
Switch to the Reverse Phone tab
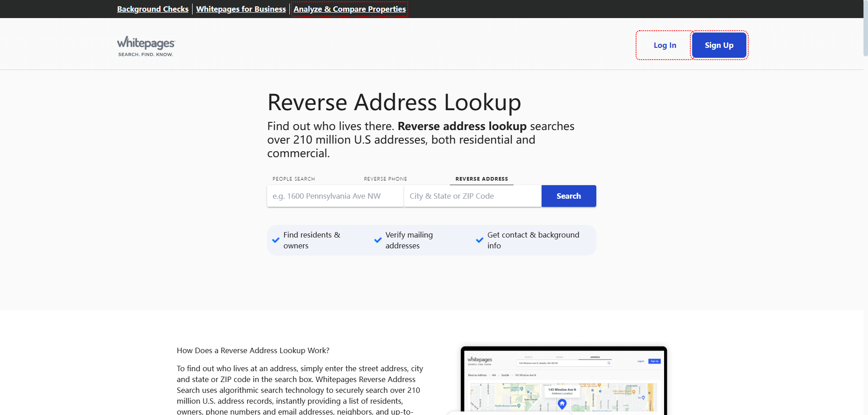tap(385, 179)
